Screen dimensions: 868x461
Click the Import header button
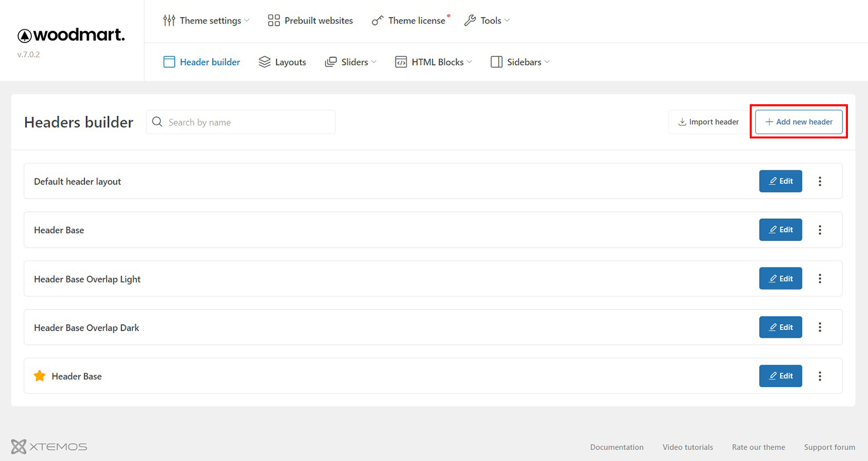click(x=709, y=122)
